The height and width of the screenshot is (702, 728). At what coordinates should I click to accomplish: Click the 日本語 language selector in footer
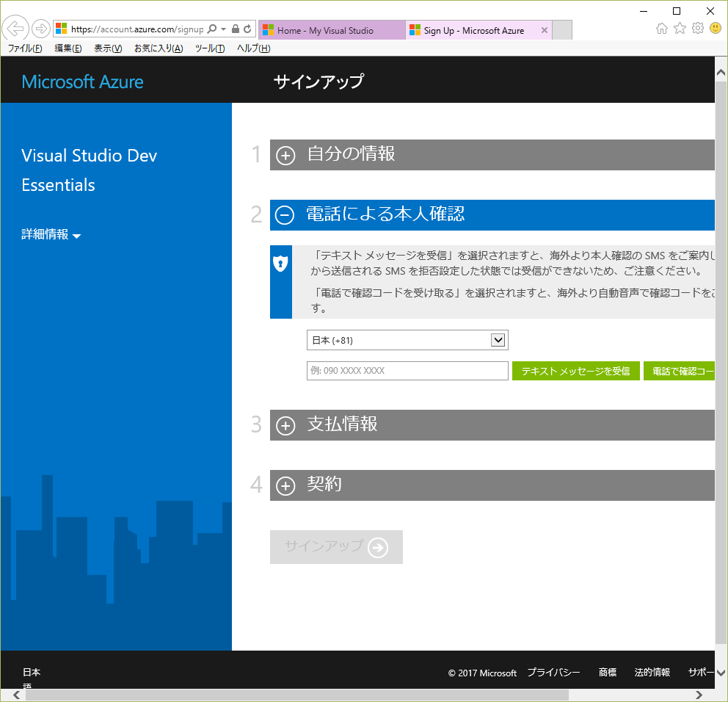32,678
